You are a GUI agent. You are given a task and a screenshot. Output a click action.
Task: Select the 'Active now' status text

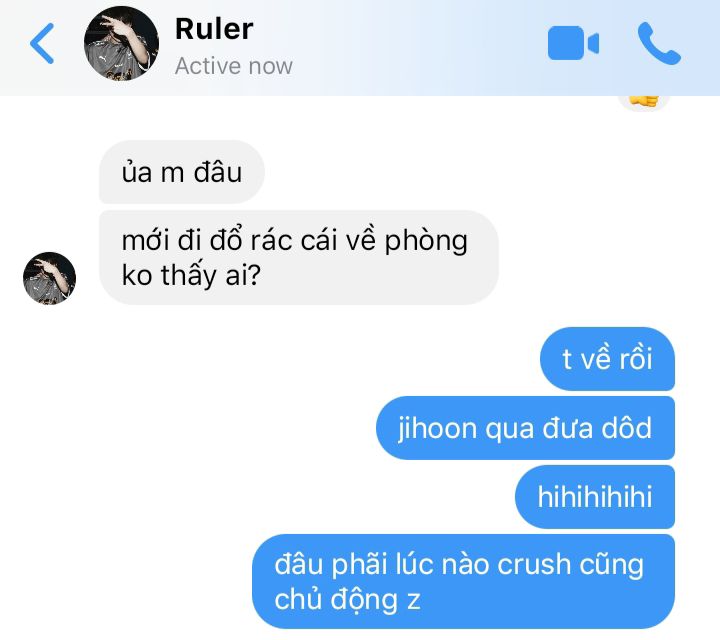[x=234, y=66]
